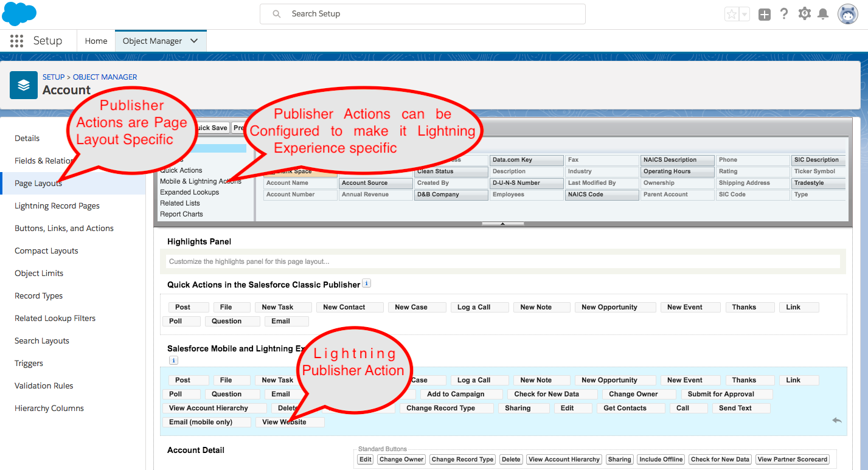The image size is (868, 470).
Task: Open Details in the sidebar
Action: pos(27,138)
